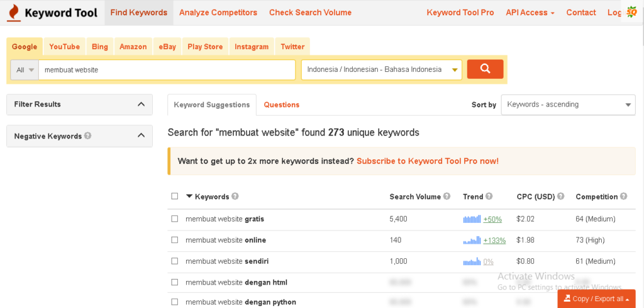Click the membuat website search input field

pyautogui.click(x=167, y=70)
